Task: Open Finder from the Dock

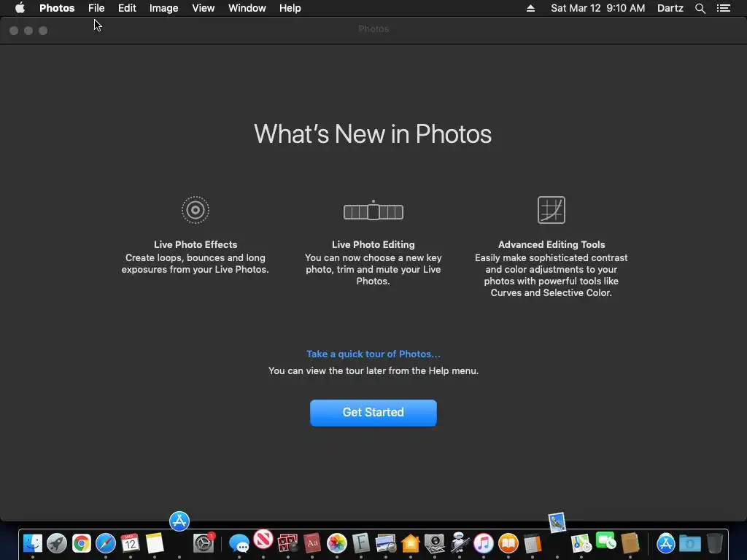Action: [32, 542]
